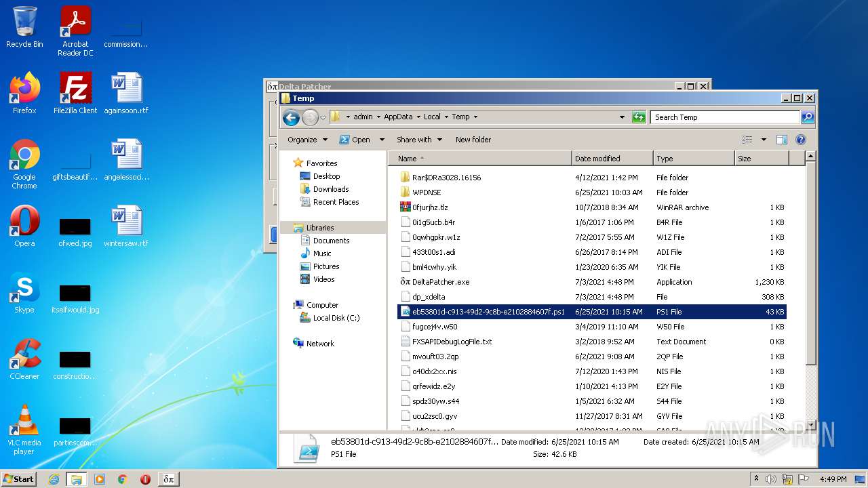Select Recent Places in navigation pane
Image resolution: width=868 pixels, height=488 pixels.
[336, 202]
